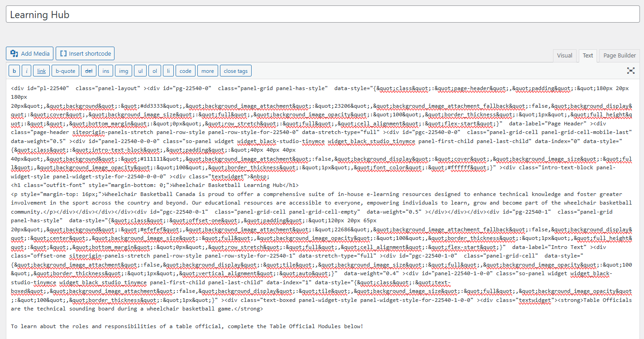Screen dimensions: 644x339
Task: Select the Text editor tab
Action: point(587,56)
